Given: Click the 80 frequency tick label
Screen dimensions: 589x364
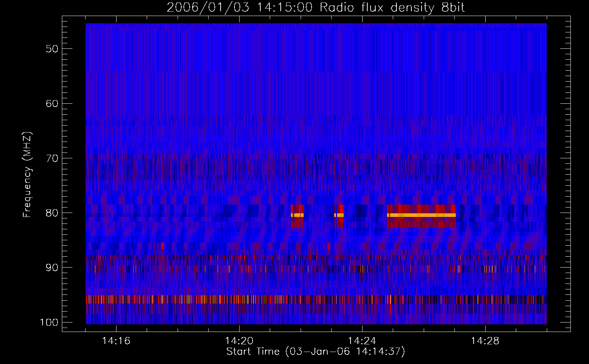Looking at the screenshot, I should pos(52,213).
